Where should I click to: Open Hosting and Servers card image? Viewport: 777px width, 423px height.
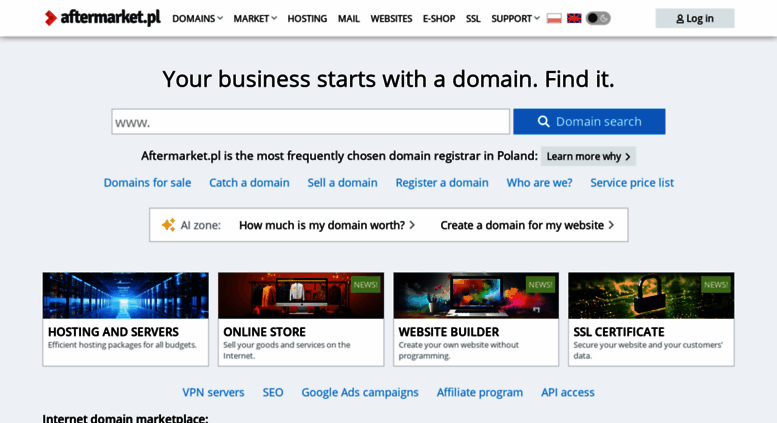pyautogui.click(x=125, y=295)
